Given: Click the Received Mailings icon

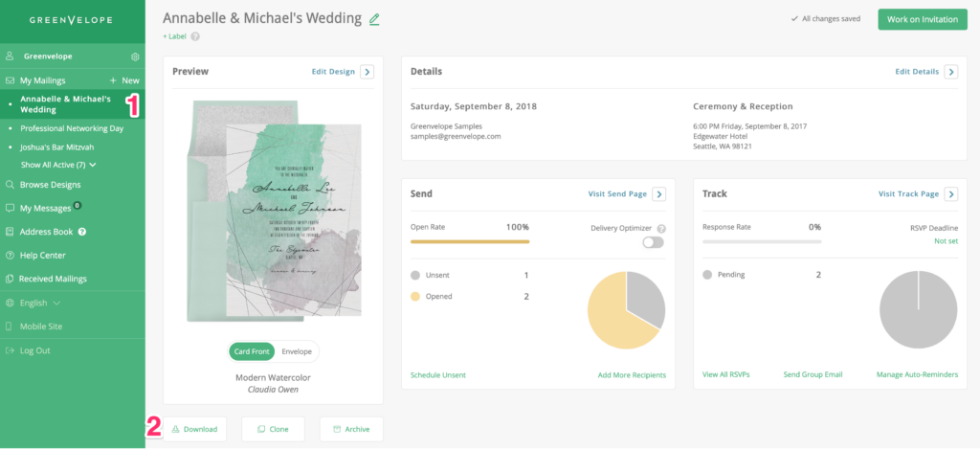Looking at the screenshot, I should (x=10, y=279).
